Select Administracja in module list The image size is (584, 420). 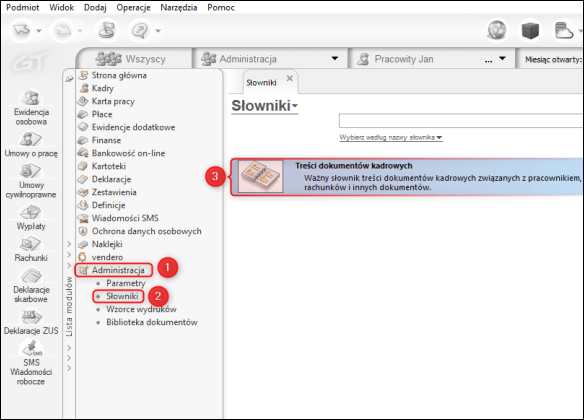(x=114, y=270)
